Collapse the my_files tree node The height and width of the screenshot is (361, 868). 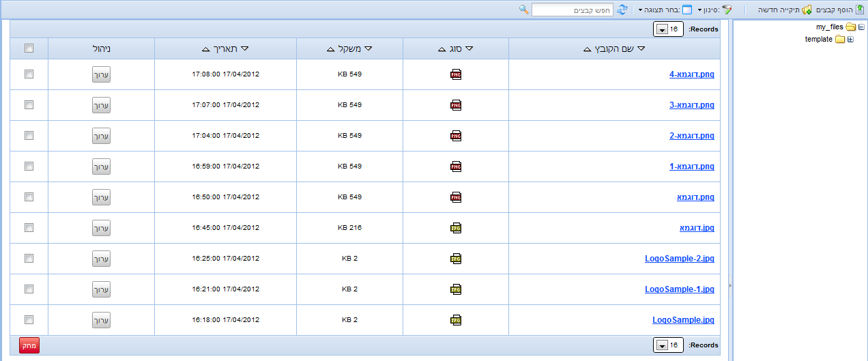[861, 27]
